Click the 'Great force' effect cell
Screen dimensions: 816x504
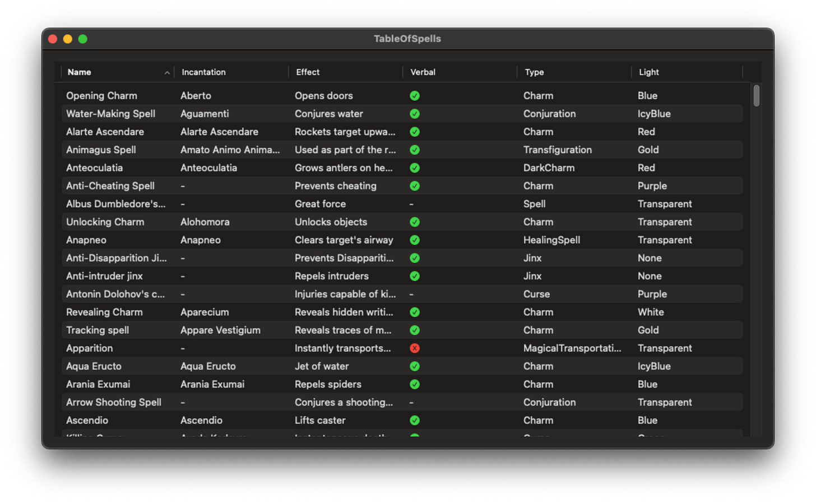321,204
